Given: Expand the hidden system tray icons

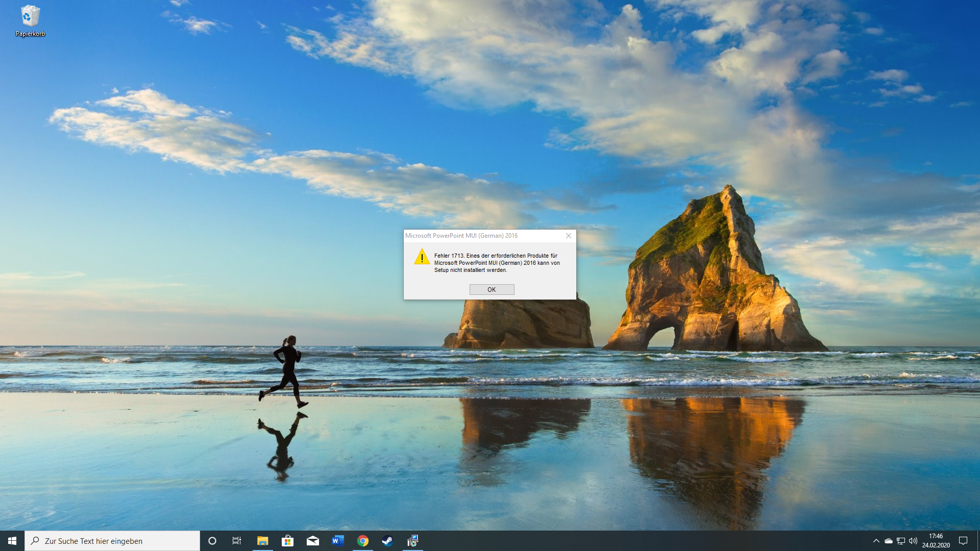Looking at the screenshot, I should pos(876,541).
